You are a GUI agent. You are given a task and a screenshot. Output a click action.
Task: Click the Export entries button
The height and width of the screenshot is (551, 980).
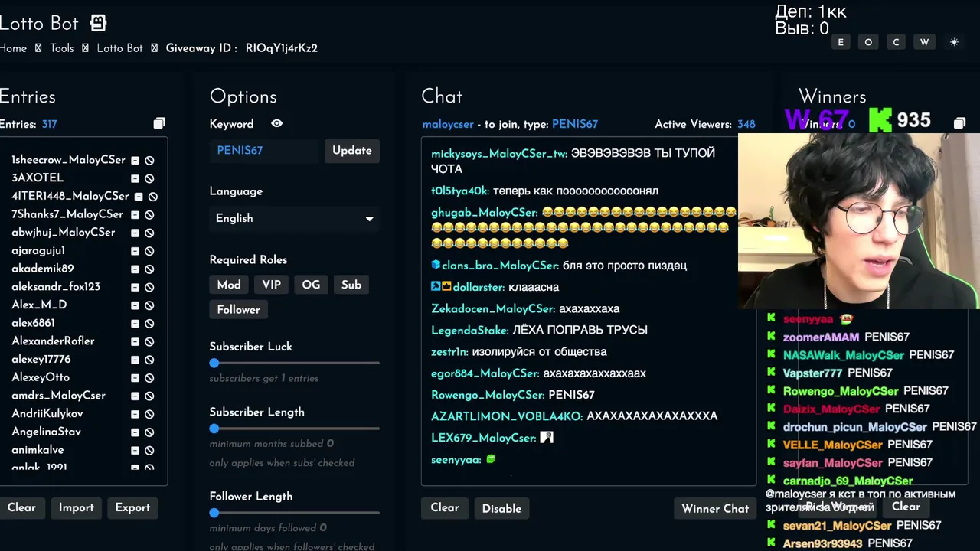pos(132,507)
